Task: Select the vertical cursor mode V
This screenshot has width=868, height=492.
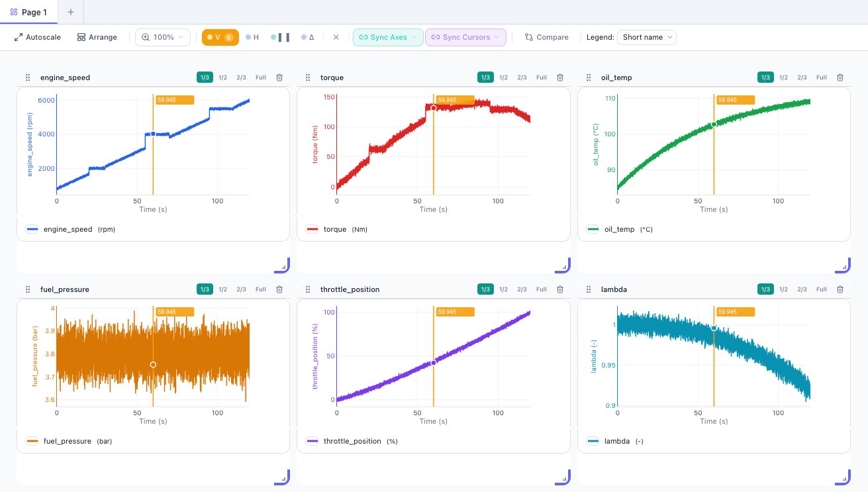Action: [219, 37]
